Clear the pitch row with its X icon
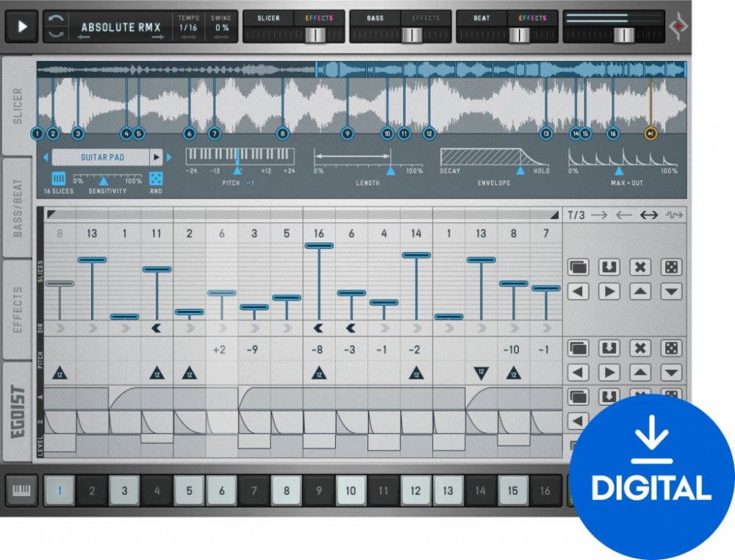 [x=640, y=348]
